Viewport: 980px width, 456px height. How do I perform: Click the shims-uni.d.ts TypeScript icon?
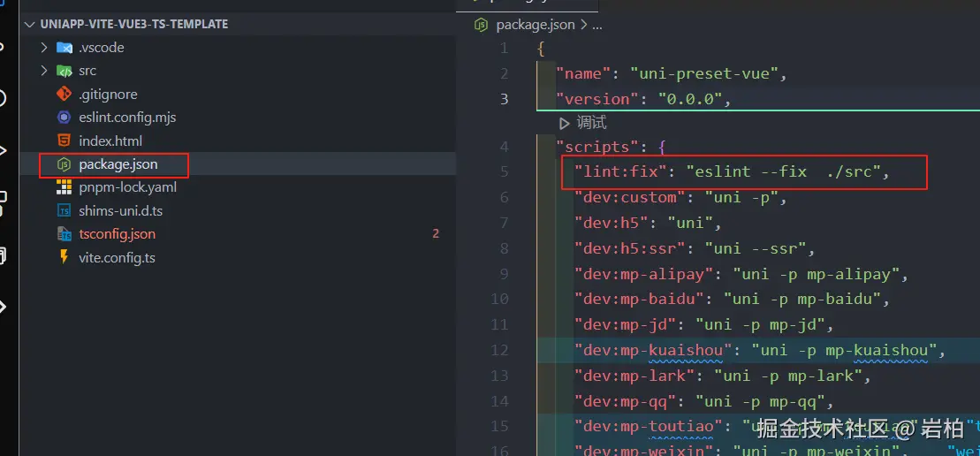[x=64, y=211]
